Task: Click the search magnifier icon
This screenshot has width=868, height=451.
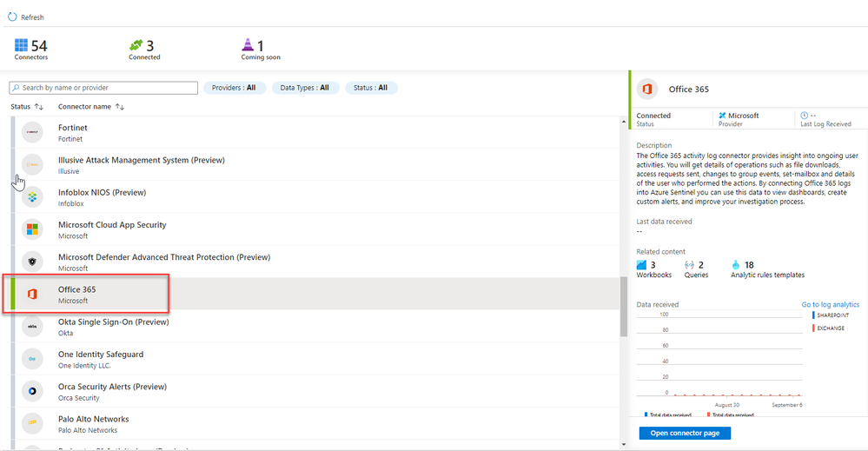Action: point(16,88)
